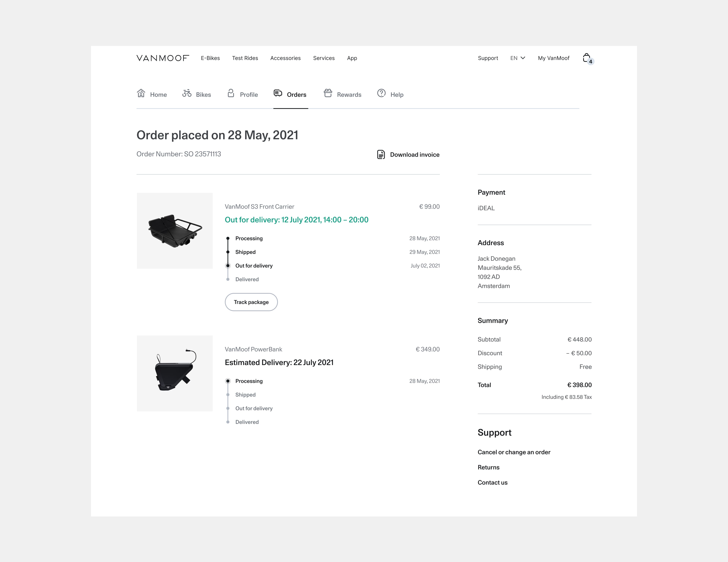This screenshot has height=562, width=728.
Task: Open the Returns support link
Action: (488, 467)
